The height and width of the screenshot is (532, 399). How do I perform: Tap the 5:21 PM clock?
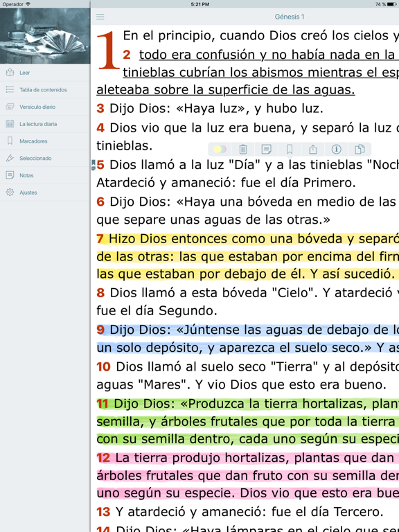pos(199,4)
